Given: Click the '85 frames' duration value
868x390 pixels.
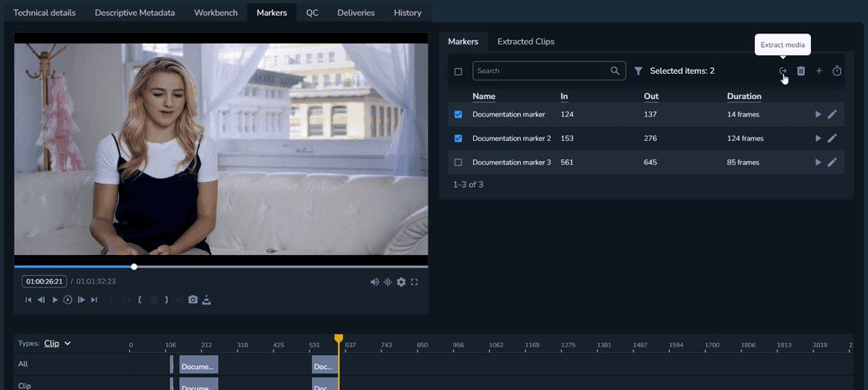Looking at the screenshot, I should pos(743,163).
